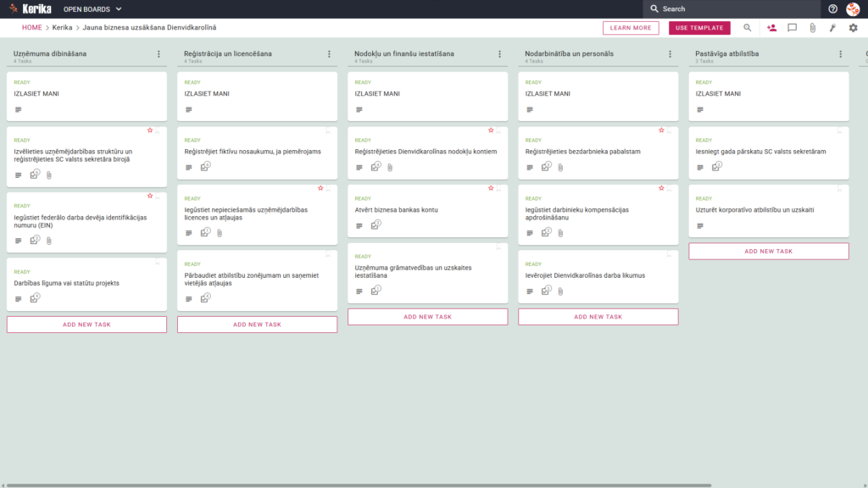Toggle star on Reģistrējieties bezdarbnieka pabalstam card
The width and height of the screenshot is (868, 488).
[x=661, y=130]
